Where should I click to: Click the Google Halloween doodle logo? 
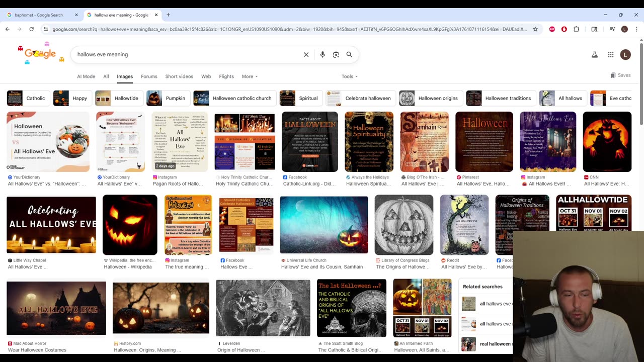pos(40,54)
